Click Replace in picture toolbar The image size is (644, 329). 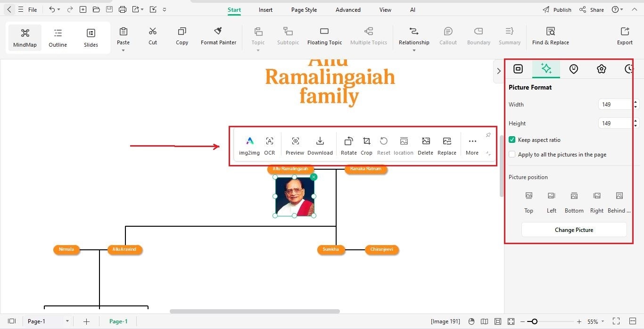447,146
